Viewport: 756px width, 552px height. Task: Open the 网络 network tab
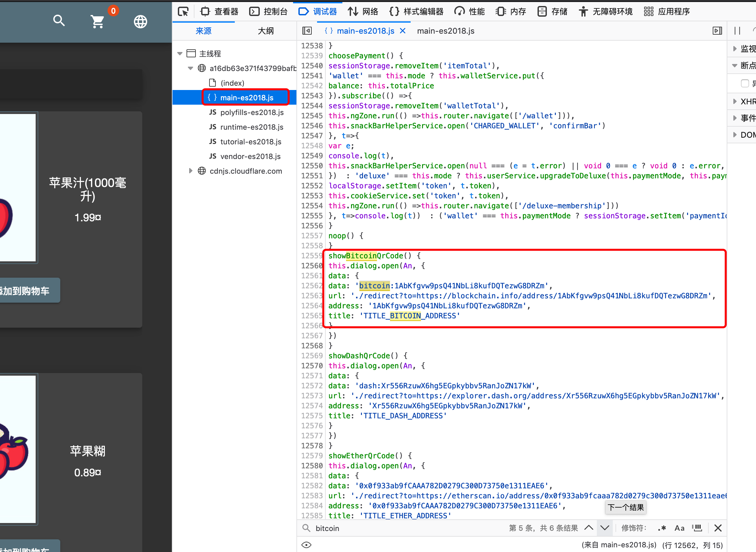363,12
